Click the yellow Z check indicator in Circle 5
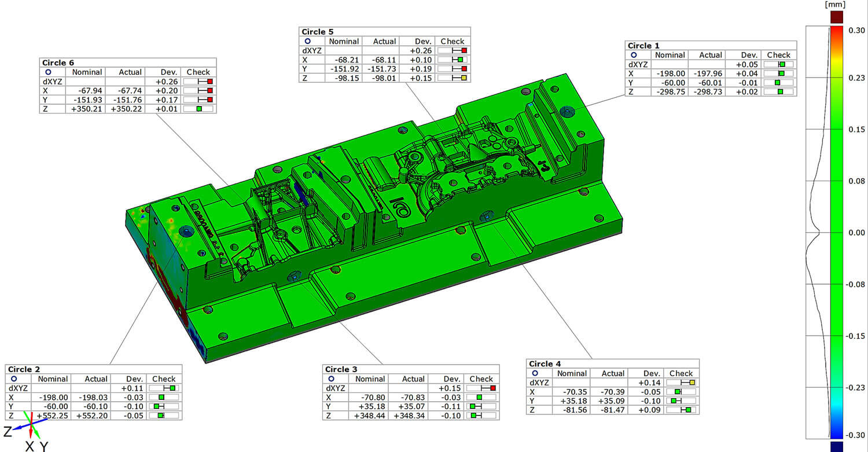Screen dimensions: 868x452 pyautogui.click(x=463, y=78)
